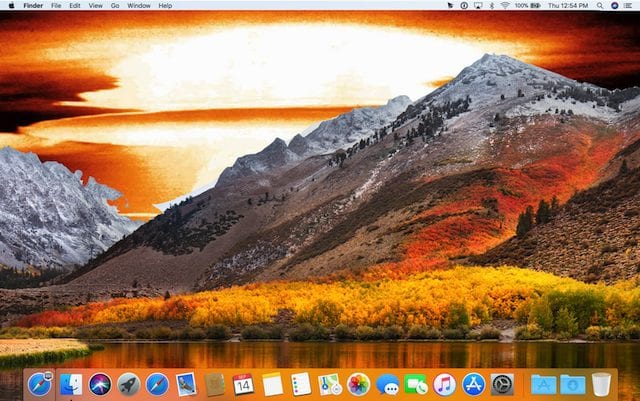640x401 pixels.
Task: Open the Trash in the dock
Action: click(x=601, y=384)
